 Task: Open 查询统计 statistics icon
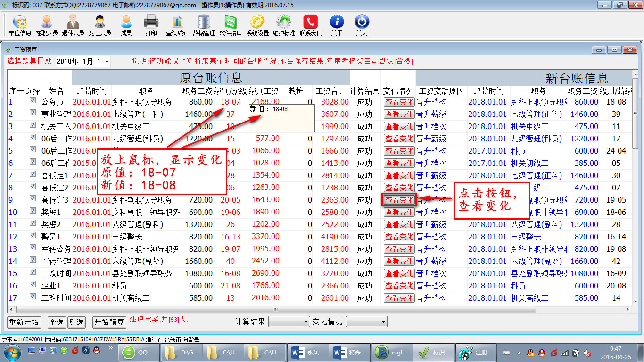(177, 25)
